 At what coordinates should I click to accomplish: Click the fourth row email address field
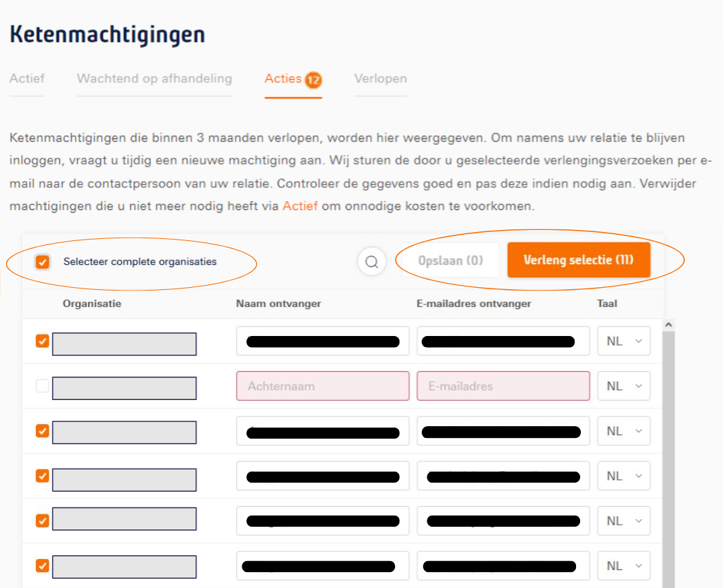(503, 476)
